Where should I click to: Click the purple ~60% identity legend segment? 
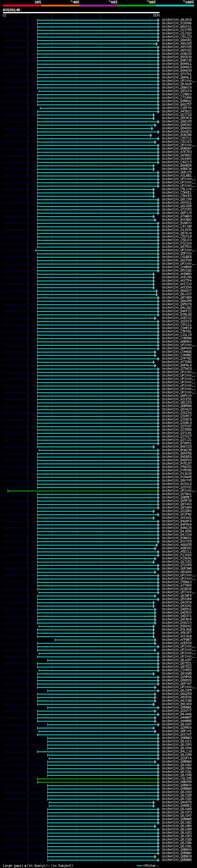(x=98, y=6)
